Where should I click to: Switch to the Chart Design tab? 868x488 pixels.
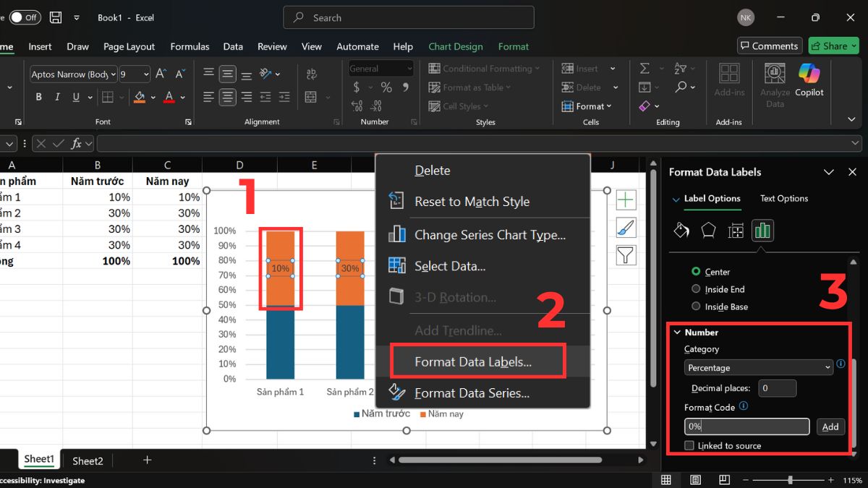455,46
